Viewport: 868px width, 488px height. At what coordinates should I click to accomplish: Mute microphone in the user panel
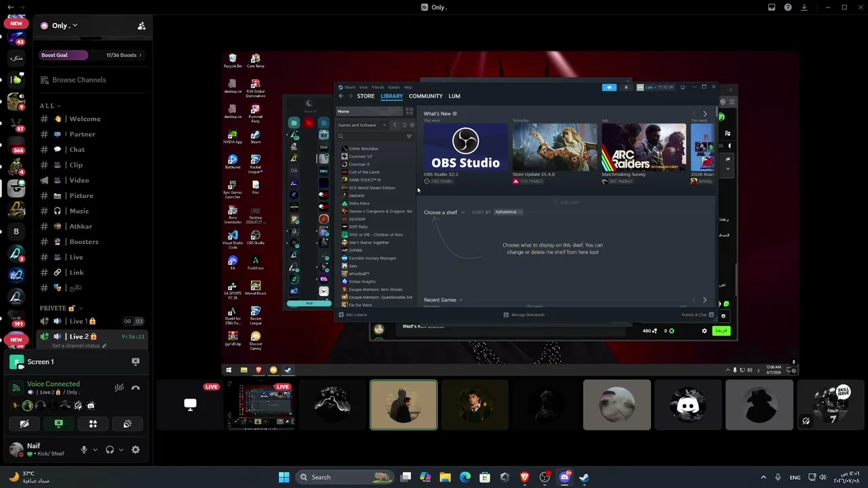click(x=84, y=449)
